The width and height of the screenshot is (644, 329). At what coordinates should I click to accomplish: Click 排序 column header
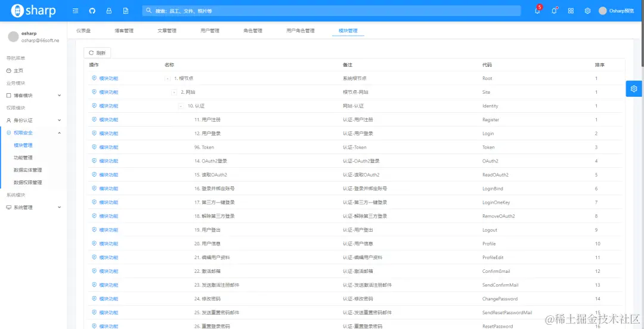(600, 65)
